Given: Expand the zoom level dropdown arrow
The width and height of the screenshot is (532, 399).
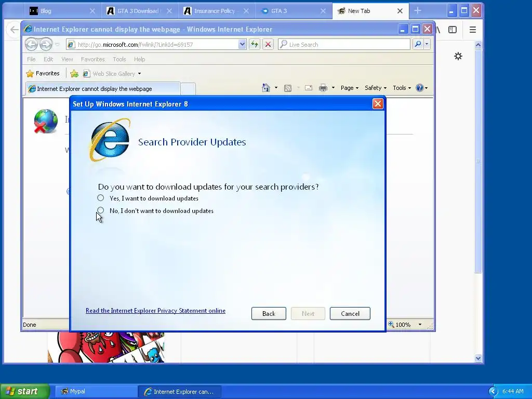Looking at the screenshot, I should coord(420,325).
